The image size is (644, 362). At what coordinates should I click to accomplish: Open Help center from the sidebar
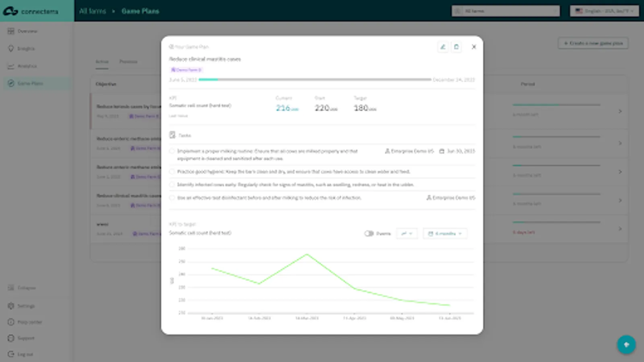click(x=25, y=322)
